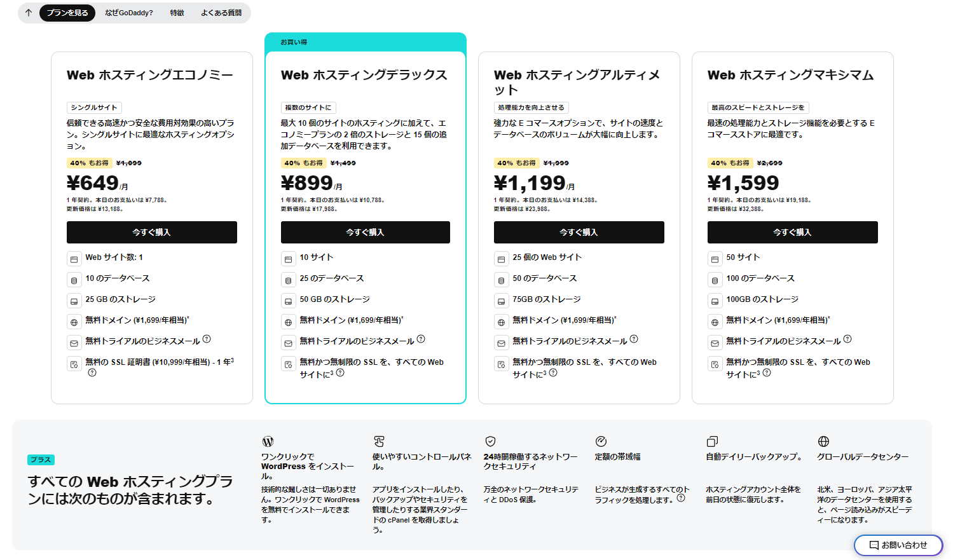Viewport: 953px width, 560px height.
Task: Click the up arrow scroll-to-top icon
Action: (29, 13)
